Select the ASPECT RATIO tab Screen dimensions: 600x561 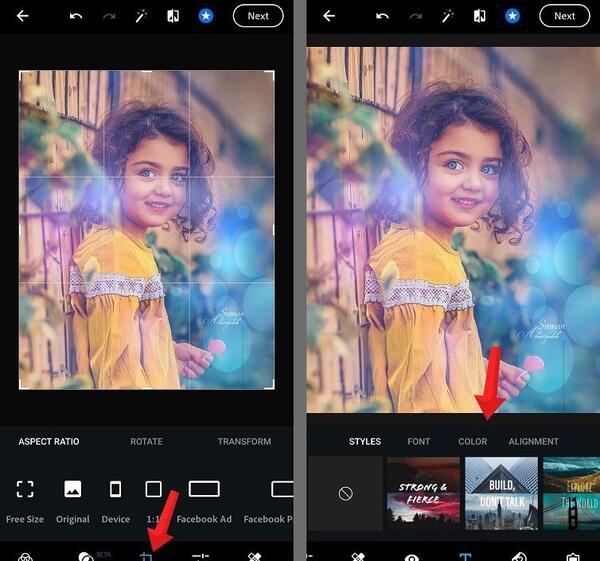[x=49, y=442]
